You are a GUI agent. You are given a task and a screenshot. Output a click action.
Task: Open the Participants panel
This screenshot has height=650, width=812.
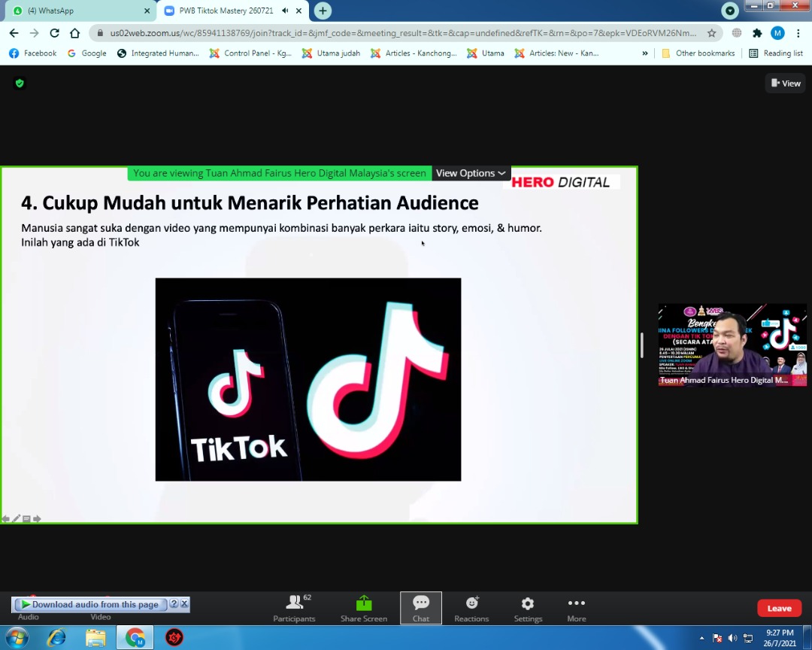point(294,608)
